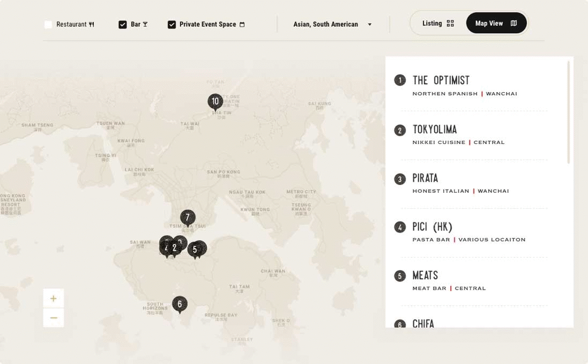Screen dimensions: 588x364
Task: Click number 2 badge beside Tokyolima
Action: tap(400, 130)
